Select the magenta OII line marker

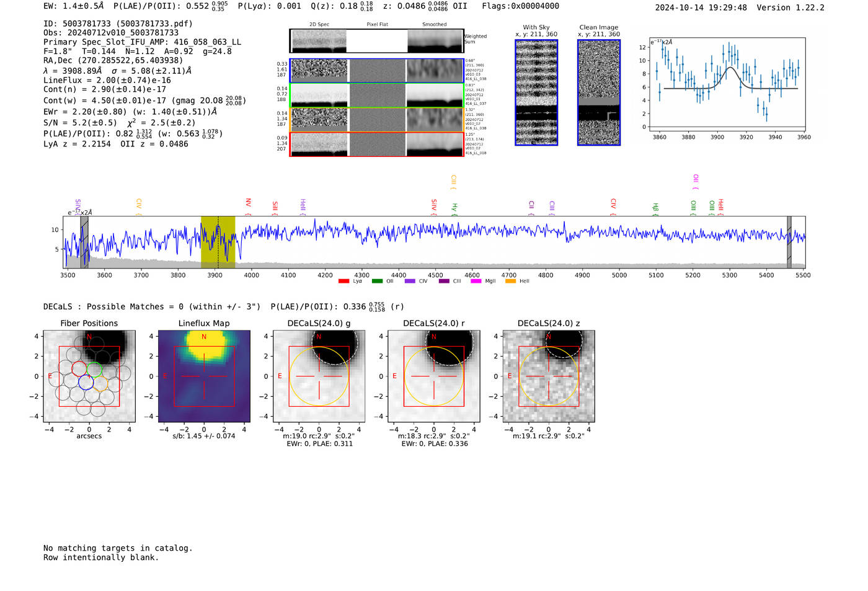pos(696,182)
